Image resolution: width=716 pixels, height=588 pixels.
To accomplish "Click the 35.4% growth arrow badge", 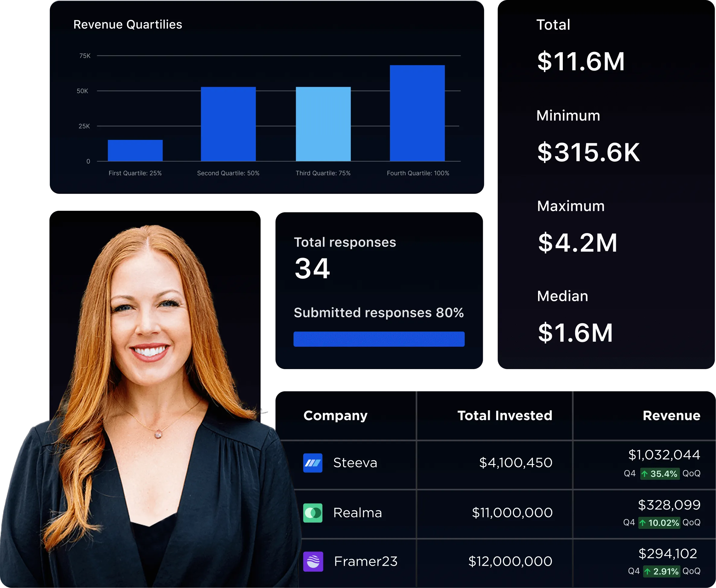I will click(x=660, y=473).
